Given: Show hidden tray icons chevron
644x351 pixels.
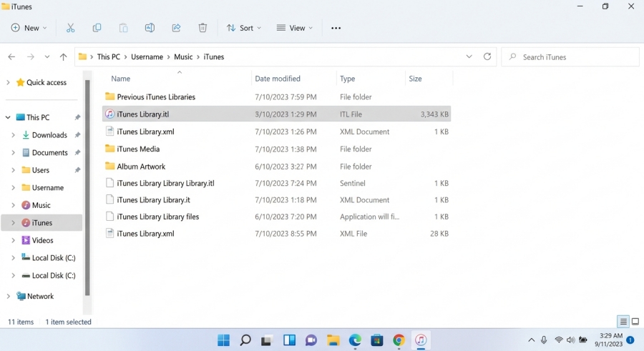Looking at the screenshot, I should 531,340.
